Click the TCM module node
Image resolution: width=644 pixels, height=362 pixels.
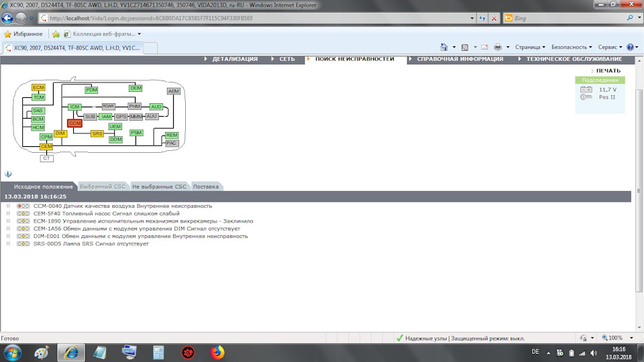pos(38,97)
